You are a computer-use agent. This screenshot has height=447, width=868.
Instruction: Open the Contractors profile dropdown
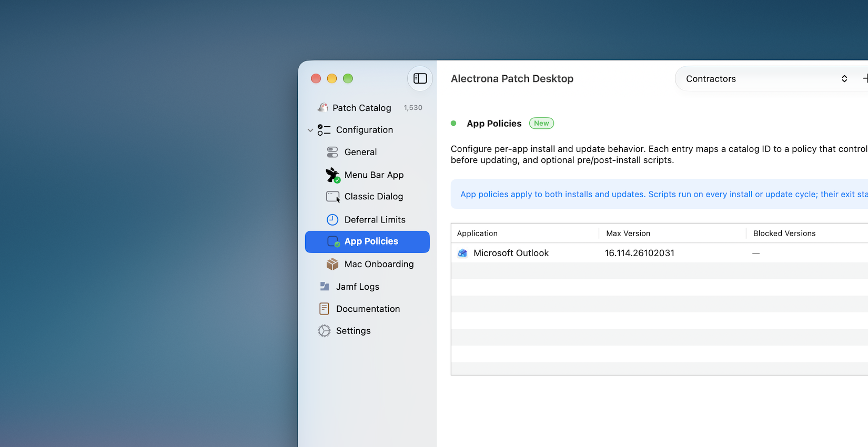[767, 78]
